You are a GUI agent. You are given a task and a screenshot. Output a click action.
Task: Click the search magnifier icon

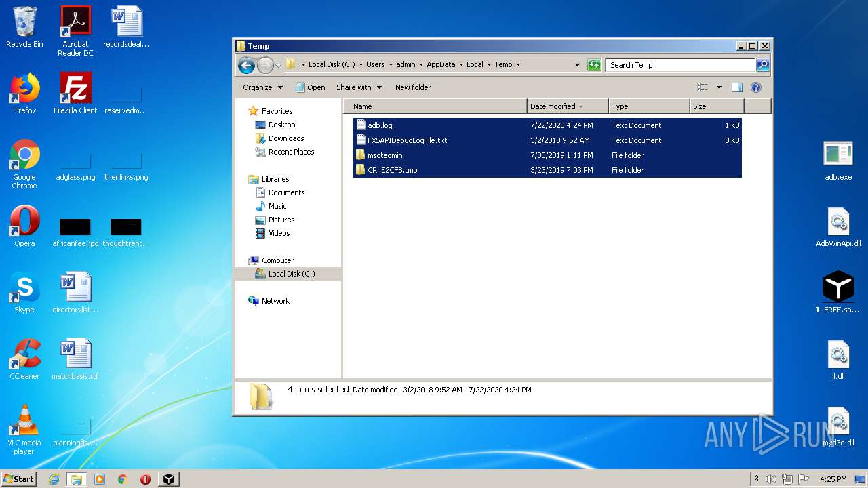tap(763, 65)
